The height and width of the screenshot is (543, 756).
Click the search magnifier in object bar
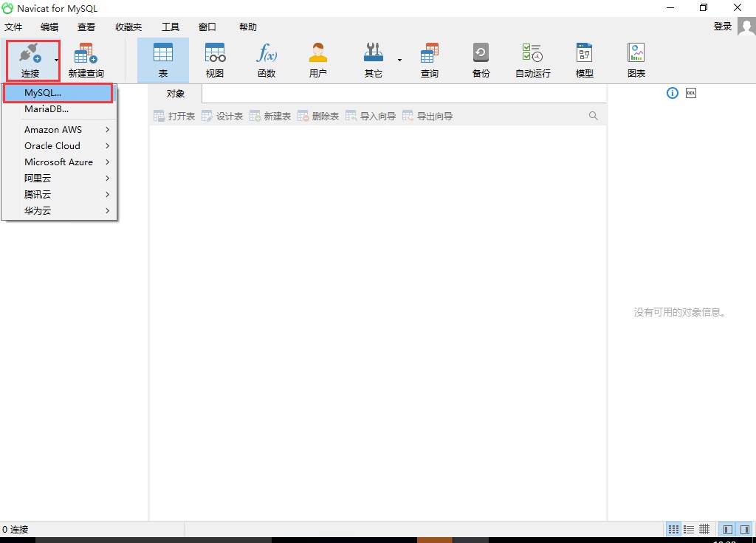click(x=594, y=116)
